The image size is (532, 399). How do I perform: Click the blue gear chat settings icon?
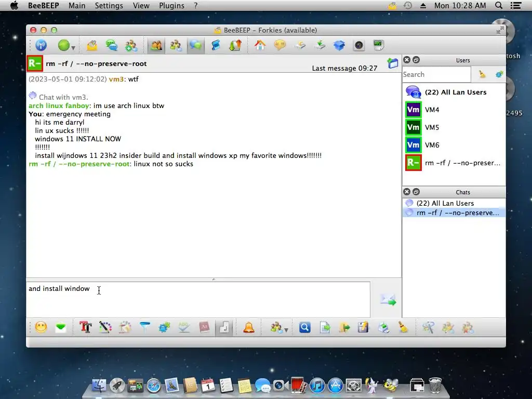pos(164,327)
